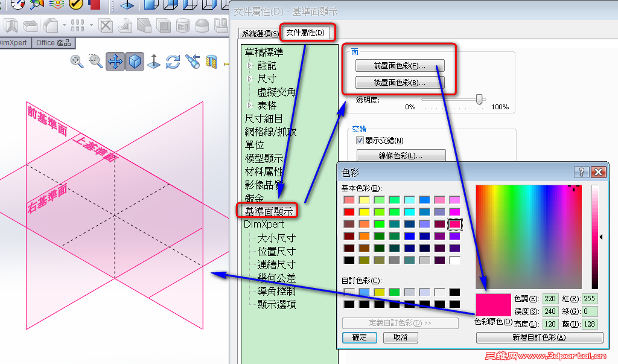Select the View Settings telescope icon
This screenshot has height=364, width=618.
click(x=193, y=62)
